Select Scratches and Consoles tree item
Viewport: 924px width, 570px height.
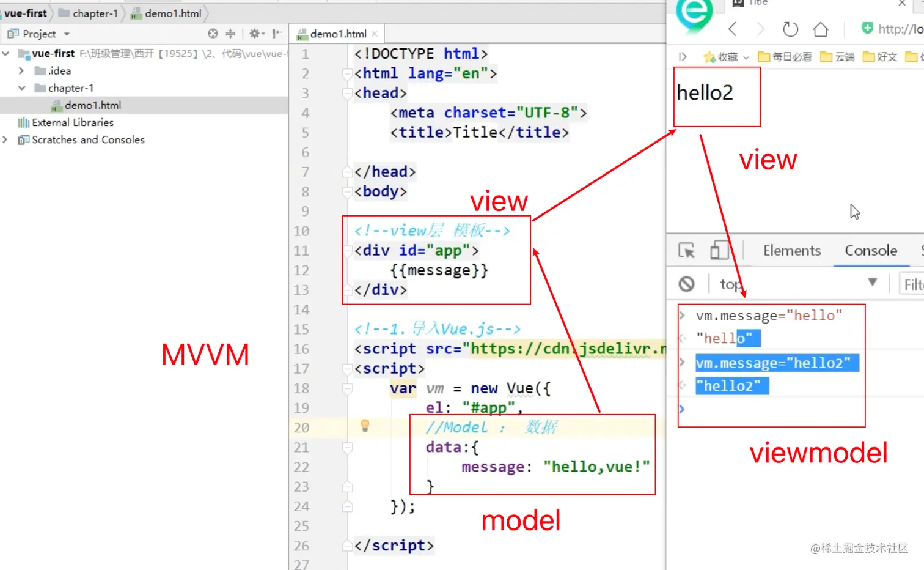coord(88,139)
